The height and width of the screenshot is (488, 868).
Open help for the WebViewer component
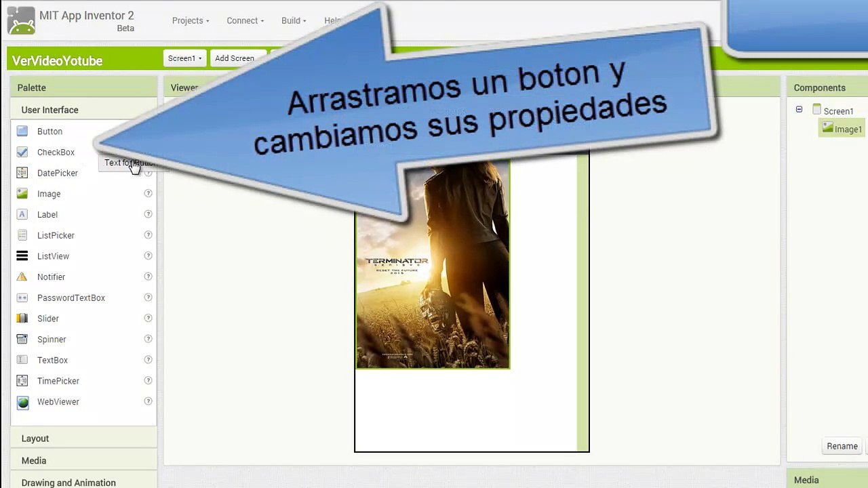click(148, 401)
